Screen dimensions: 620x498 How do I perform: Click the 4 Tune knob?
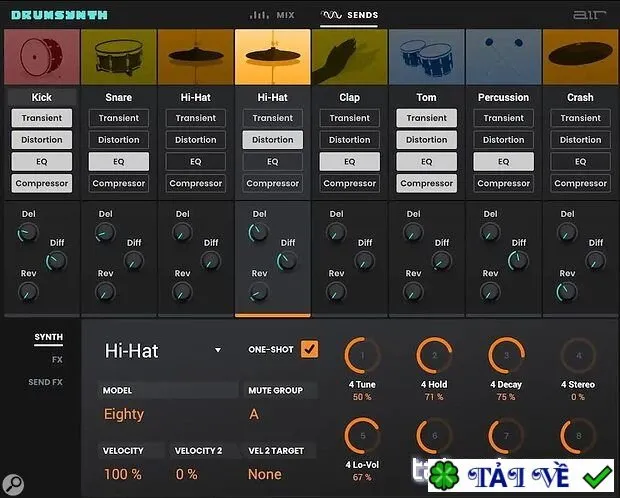point(362,355)
